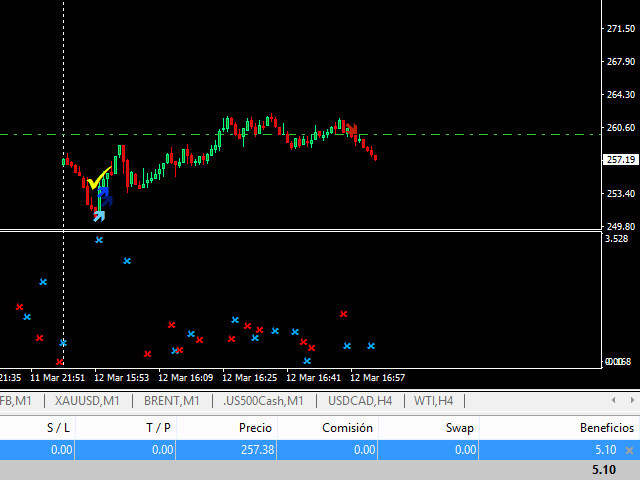Click the total 5.10 balance summary

[x=604, y=470]
